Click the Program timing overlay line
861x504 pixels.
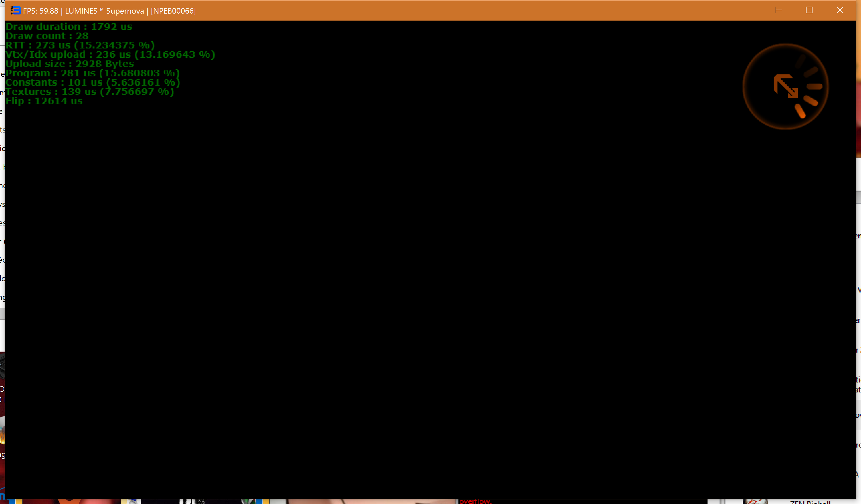(92, 73)
